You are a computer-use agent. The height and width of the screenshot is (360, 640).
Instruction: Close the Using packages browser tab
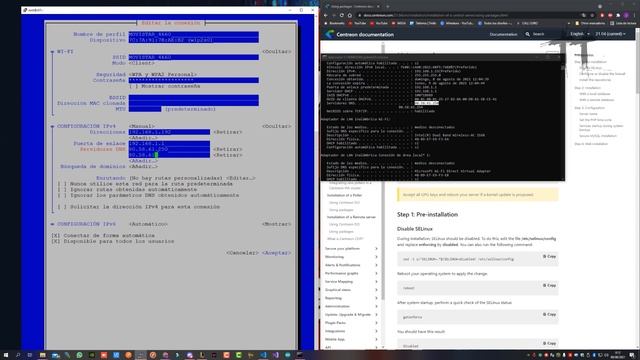pos(378,7)
